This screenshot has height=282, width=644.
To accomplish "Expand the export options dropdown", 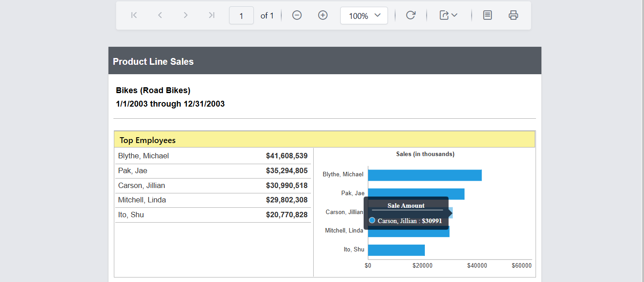I will (448, 15).
